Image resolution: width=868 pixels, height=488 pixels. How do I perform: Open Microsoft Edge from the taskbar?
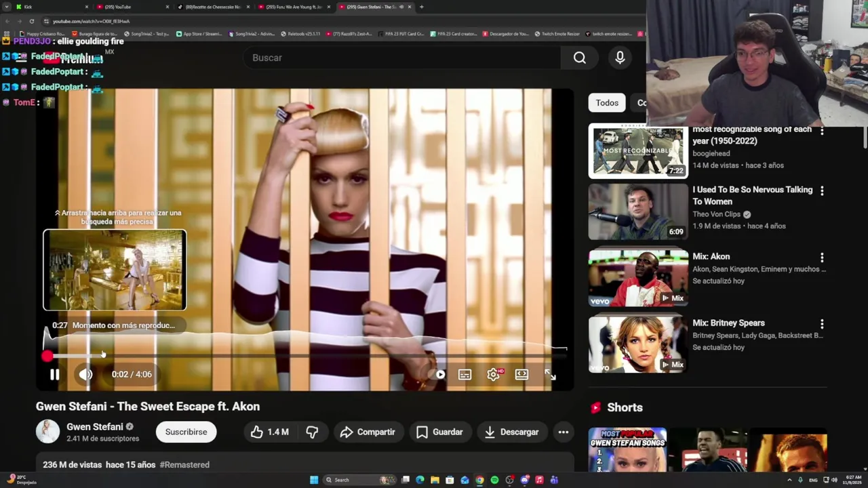tap(420, 480)
